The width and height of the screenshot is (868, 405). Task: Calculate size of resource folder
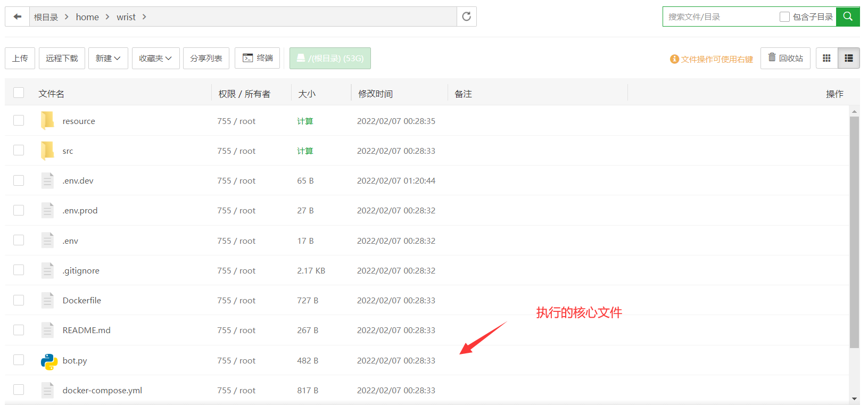[305, 121]
